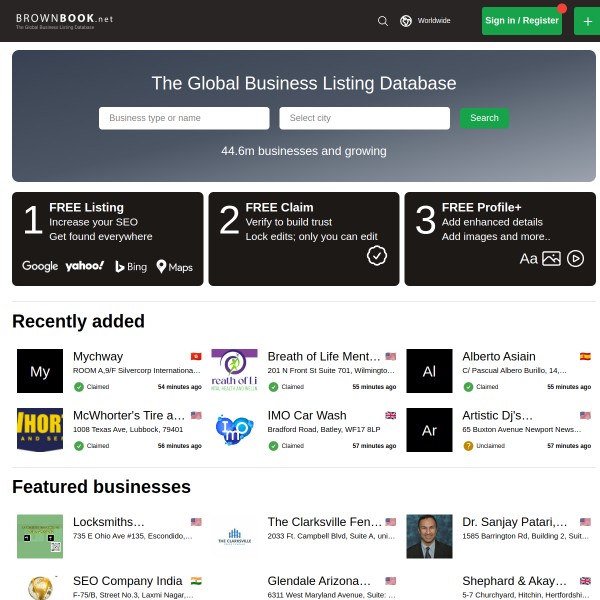Open the FREE Listing card
The image size is (600, 600).
(x=108, y=239)
